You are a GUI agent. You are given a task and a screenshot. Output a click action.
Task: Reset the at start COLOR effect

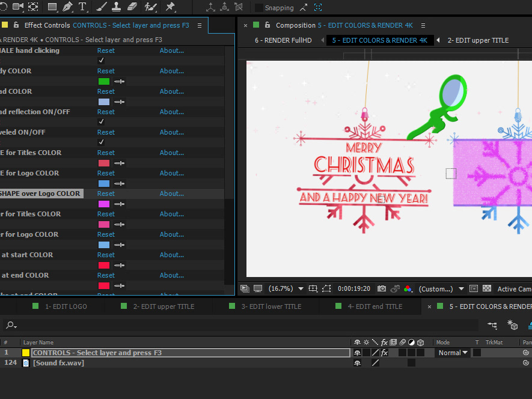106,255
